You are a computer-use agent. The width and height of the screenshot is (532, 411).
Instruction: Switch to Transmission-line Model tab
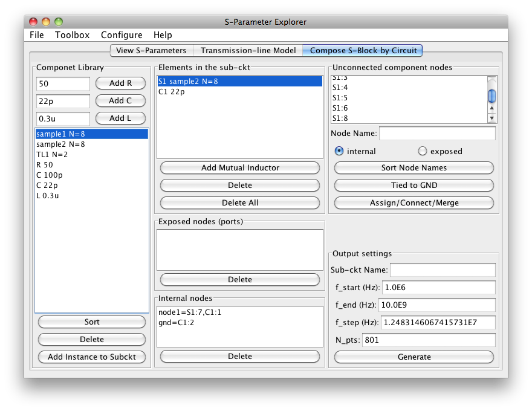coord(248,51)
